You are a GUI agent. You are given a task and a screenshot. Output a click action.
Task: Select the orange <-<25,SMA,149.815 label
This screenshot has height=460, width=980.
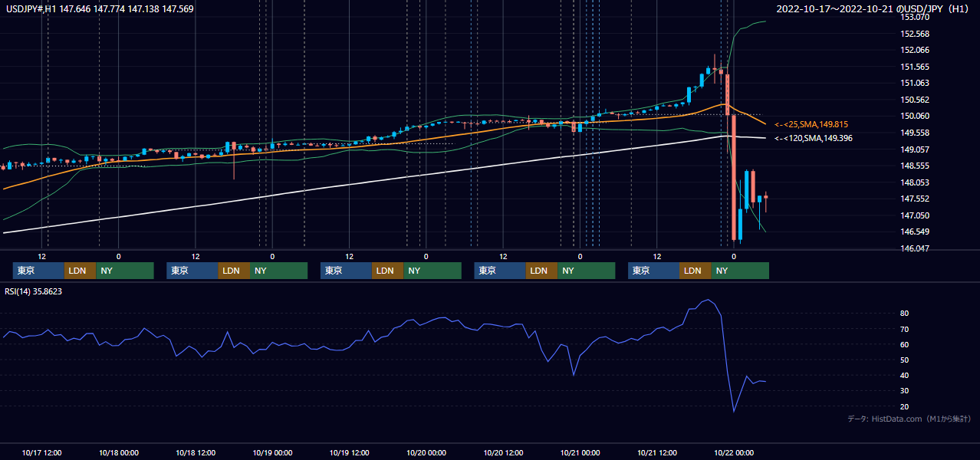click(811, 124)
